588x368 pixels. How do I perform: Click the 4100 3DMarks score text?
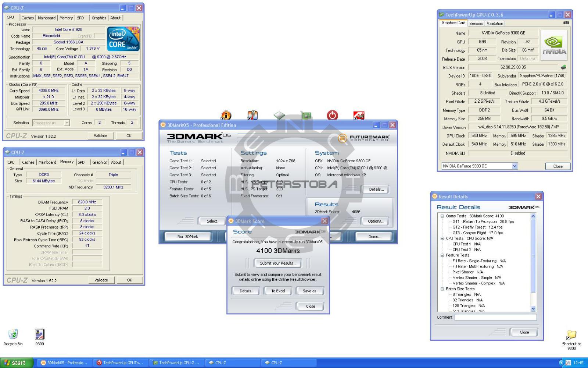click(278, 251)
